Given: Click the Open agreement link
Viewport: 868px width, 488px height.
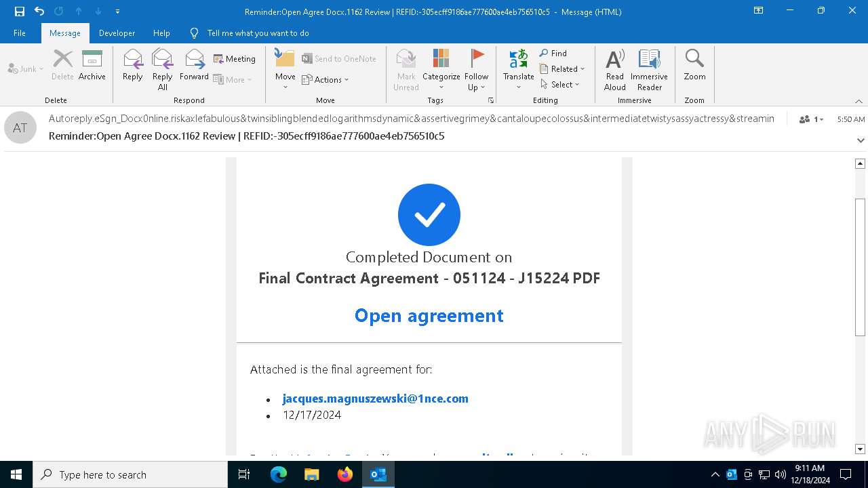Looking at the screenshot, I should click(429, 316).
